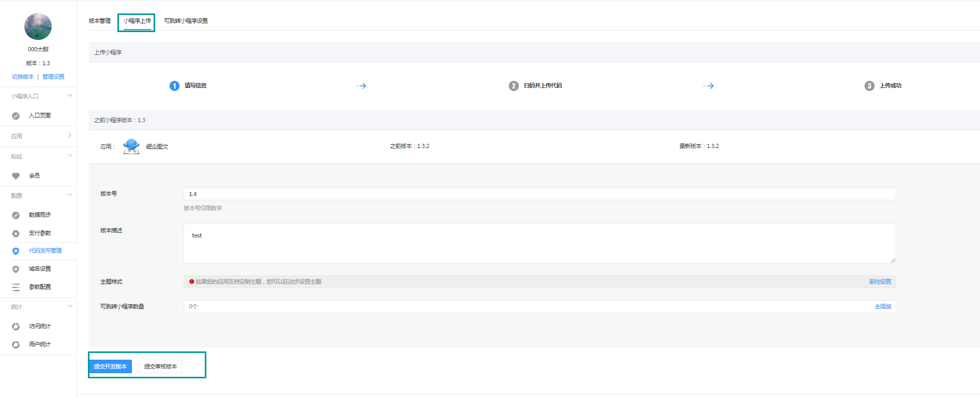Click the 最新版本：1.3.2 text
Screen dimensions: 980x398
(699, 146)
